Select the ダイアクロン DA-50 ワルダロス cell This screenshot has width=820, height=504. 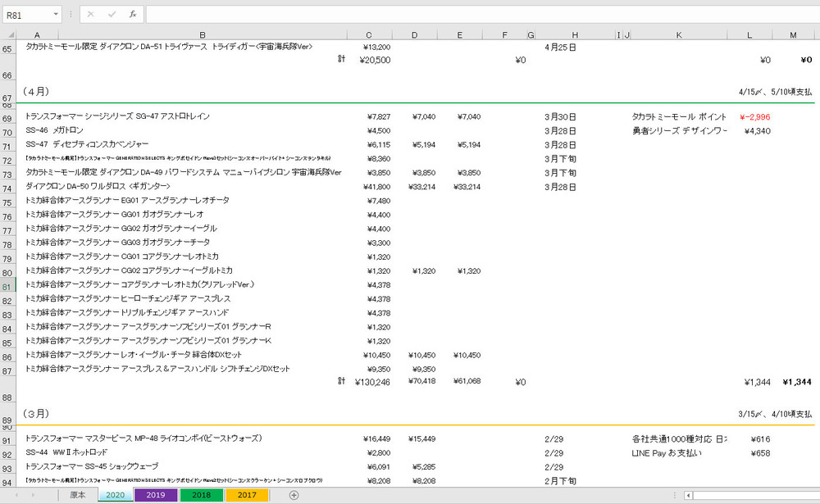pyautogui.click(x=98, y=187)
